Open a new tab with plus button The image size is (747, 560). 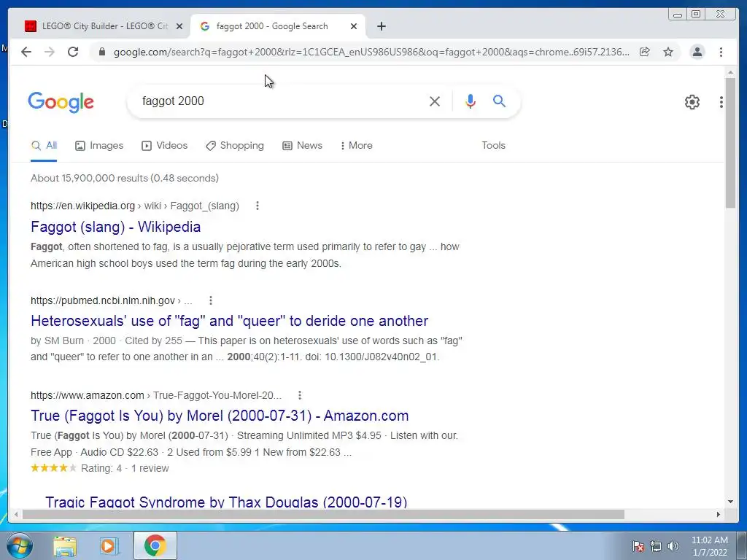click(x=381, y=26)
